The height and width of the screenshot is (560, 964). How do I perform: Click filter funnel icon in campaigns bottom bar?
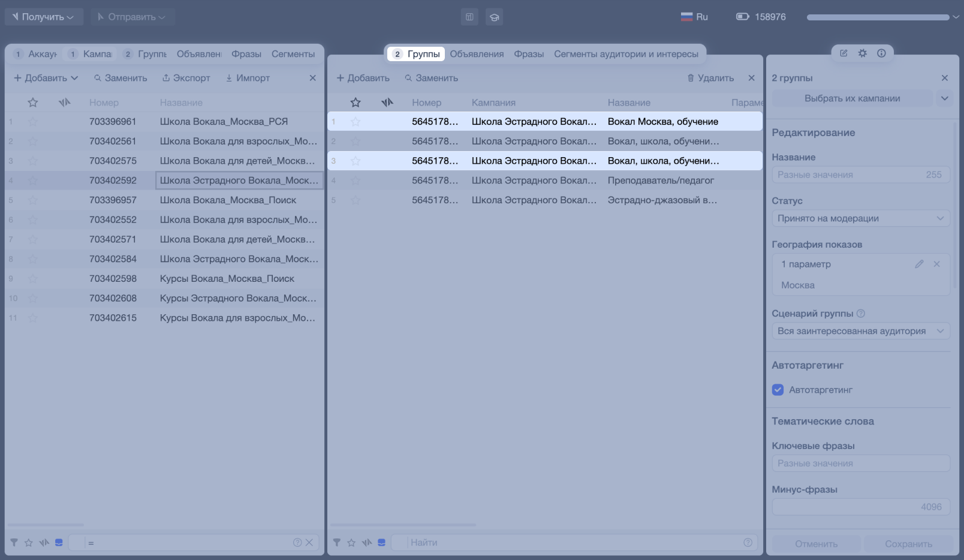pos(14,543)
